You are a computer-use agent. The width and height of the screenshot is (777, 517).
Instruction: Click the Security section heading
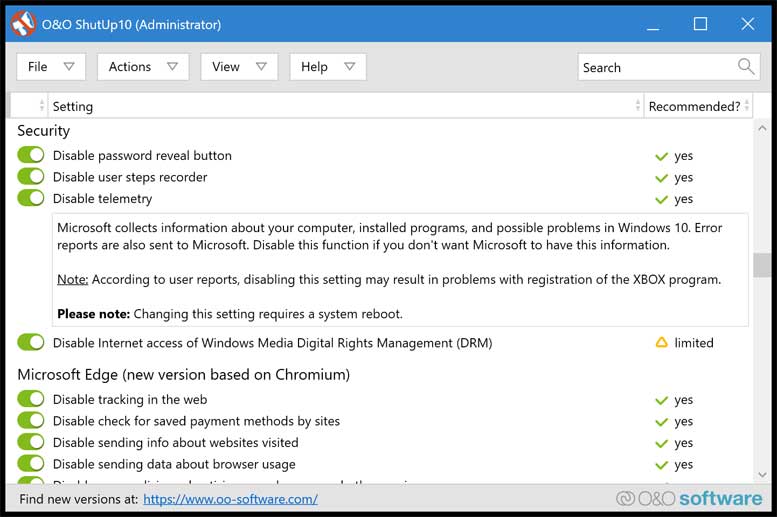click(44, 130)
